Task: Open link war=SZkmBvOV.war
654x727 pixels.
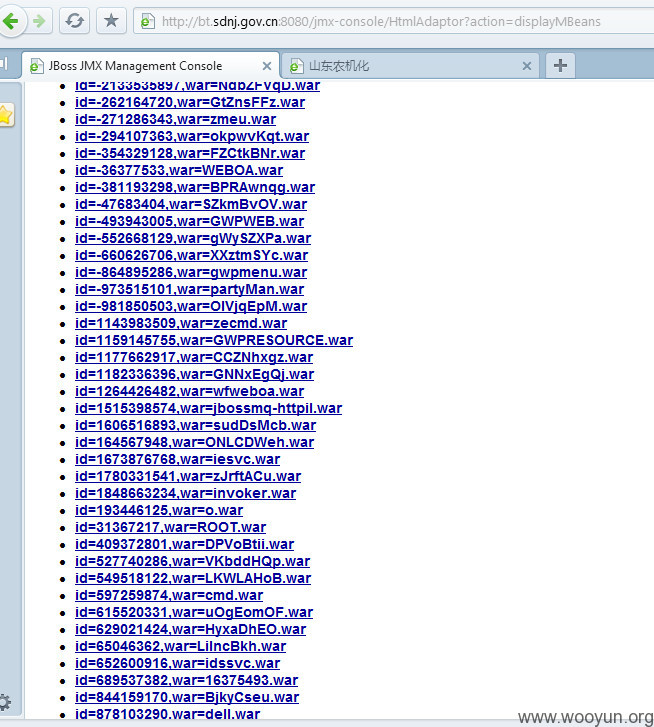Action: coord(191,204)
